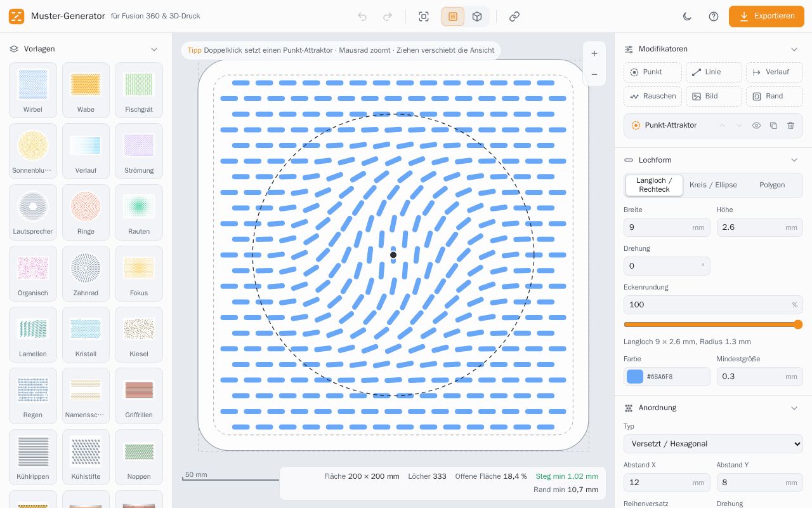Viewport: 812px width, 508px height.
Task: Add a Rauschen modifier
Action: coord(653,97)
